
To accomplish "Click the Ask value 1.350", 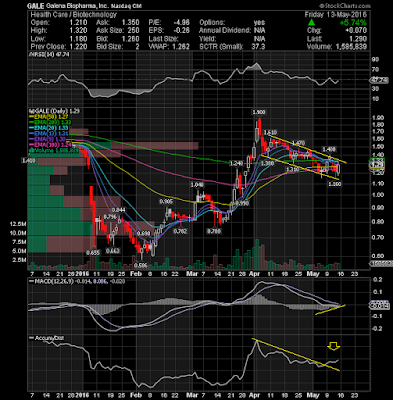I will (x=130, y=23).
